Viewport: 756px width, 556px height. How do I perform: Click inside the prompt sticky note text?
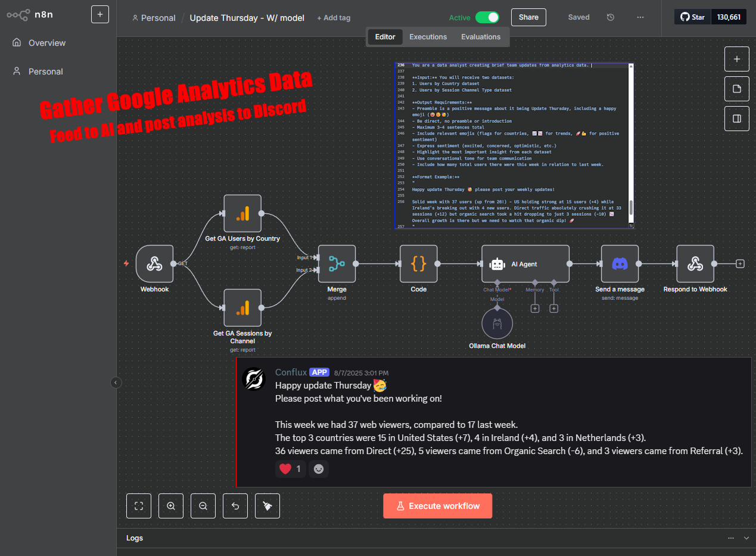[x=514, y=145]
